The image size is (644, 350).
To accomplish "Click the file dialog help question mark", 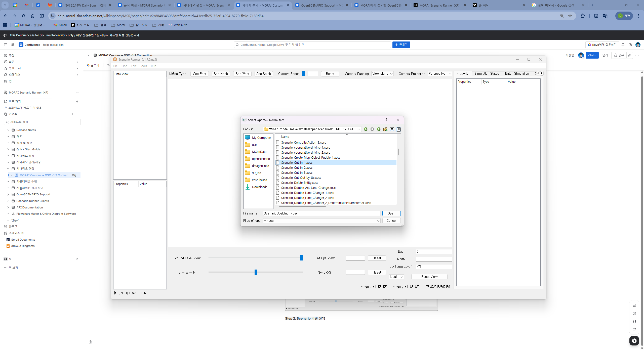I will [x=387, y=120].
